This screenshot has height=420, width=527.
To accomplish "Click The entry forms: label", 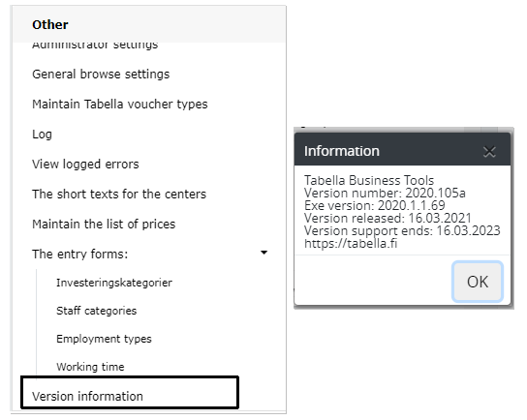I will pyautogui.click(x=80, y=255).
